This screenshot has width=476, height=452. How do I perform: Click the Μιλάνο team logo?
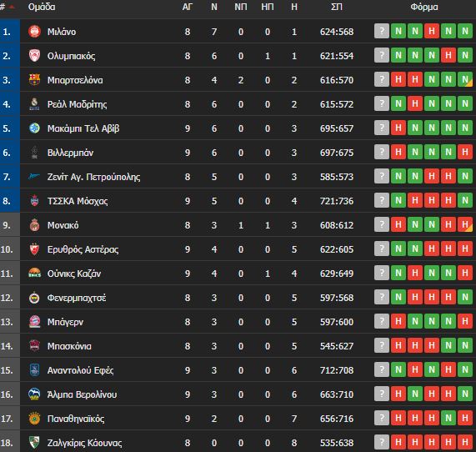[x=34, y=32]
